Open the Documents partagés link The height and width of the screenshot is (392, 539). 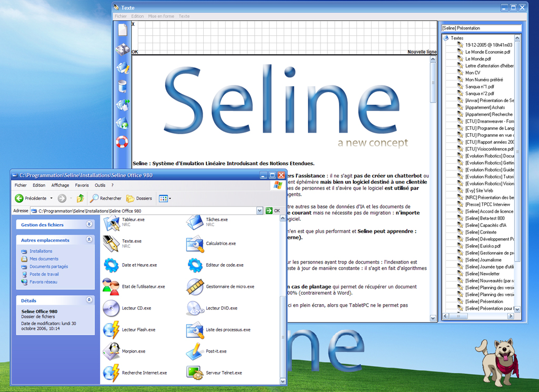click(x=49, y=267)
